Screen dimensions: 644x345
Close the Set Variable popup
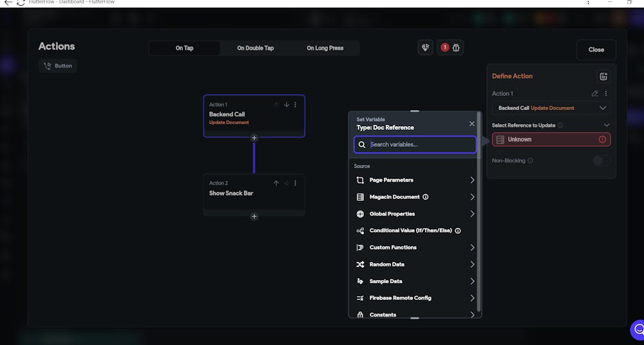[x=472, y=124]
